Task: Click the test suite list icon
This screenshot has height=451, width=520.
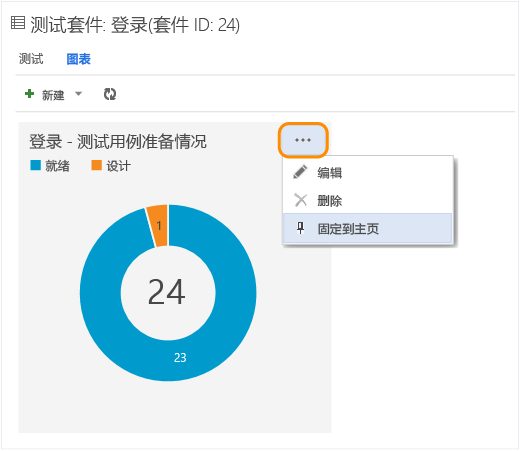Action: tap(18, 23)
